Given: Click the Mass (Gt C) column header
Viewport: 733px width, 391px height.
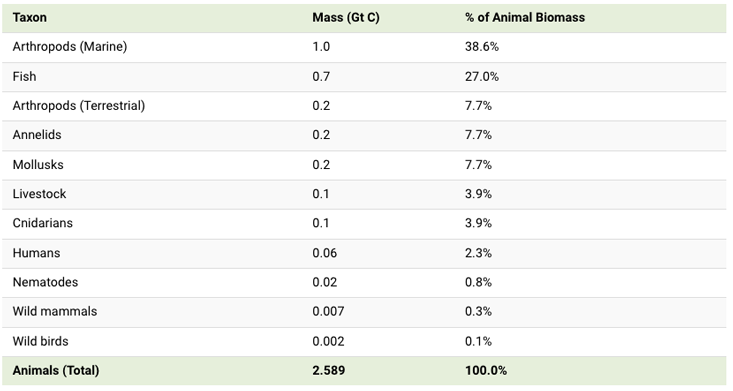Looking at the screenshot, I should pyautogui.click(x=346, y=18).
